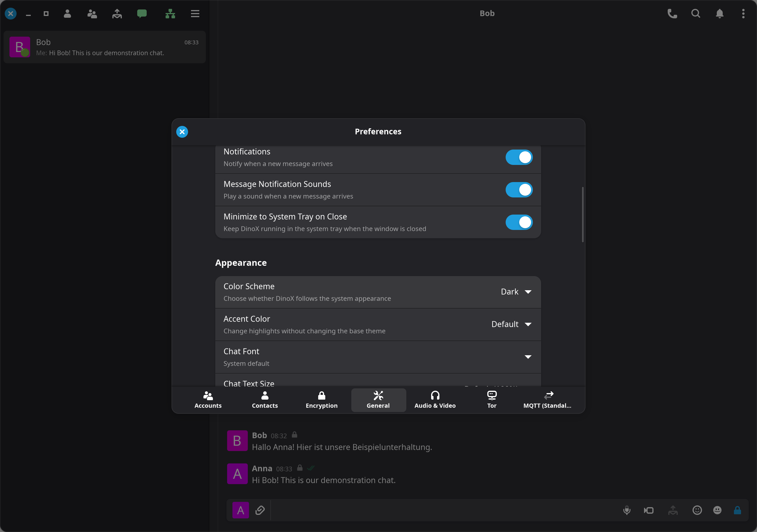Close the Preferences dialog
The height and width of the screenshot is (532, 757).
(182, 132)
